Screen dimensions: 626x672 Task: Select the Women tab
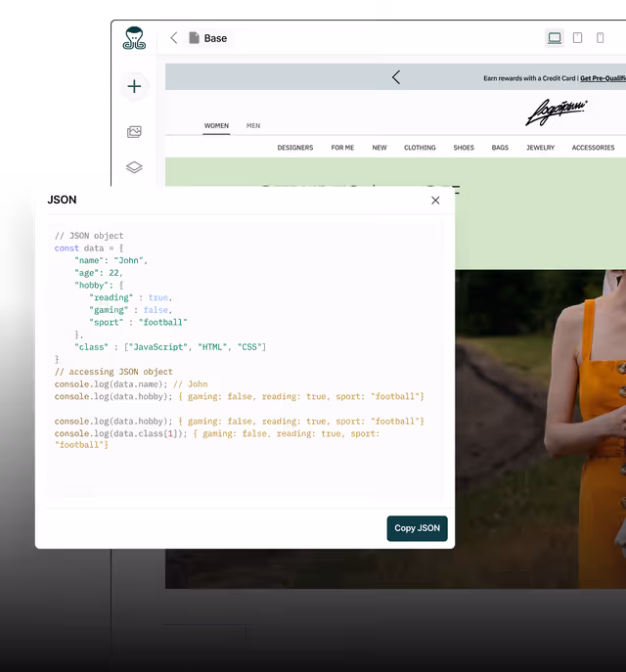[x=216, y=126]
